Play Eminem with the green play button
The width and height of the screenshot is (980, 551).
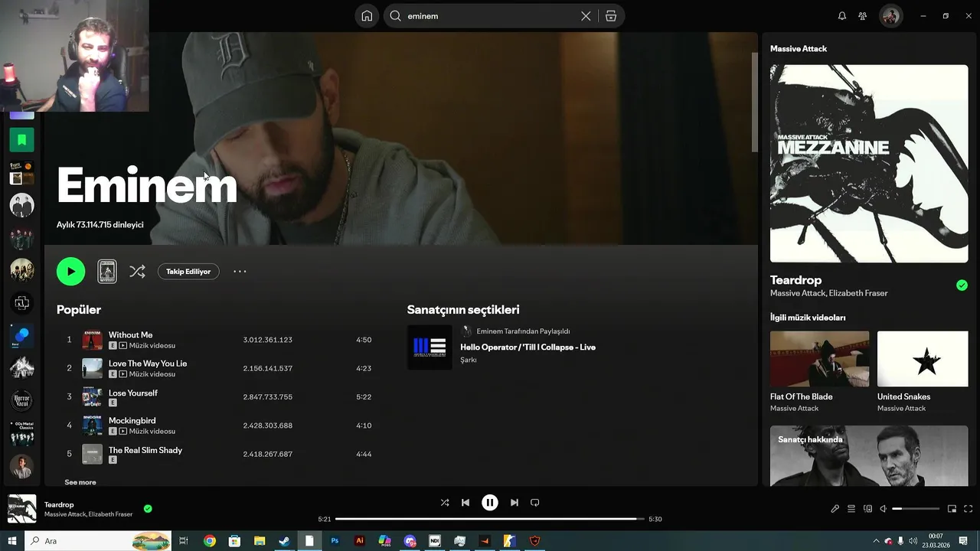click(x=70, y=271)
